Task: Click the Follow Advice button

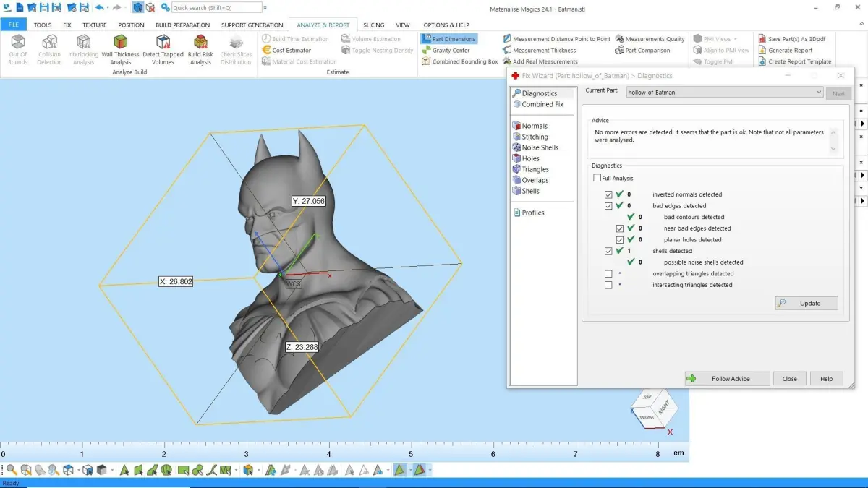Action: (x=727, y=378)
